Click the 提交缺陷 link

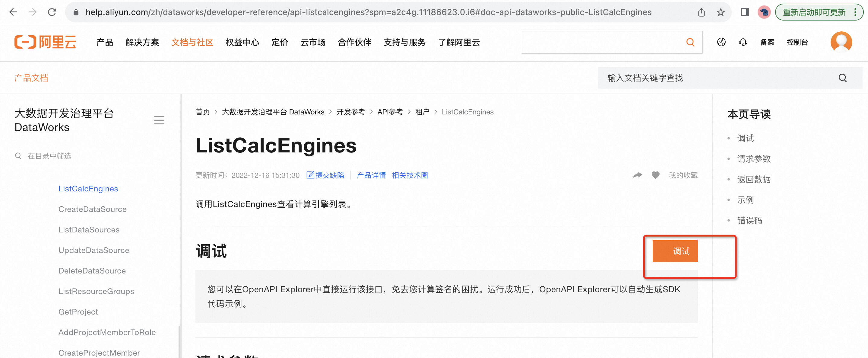(x=325, y=175)
